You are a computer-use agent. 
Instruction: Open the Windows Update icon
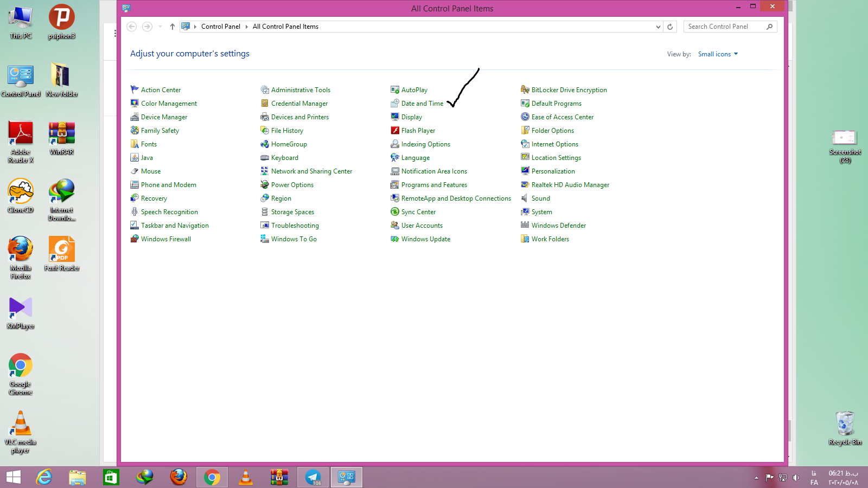395,239
